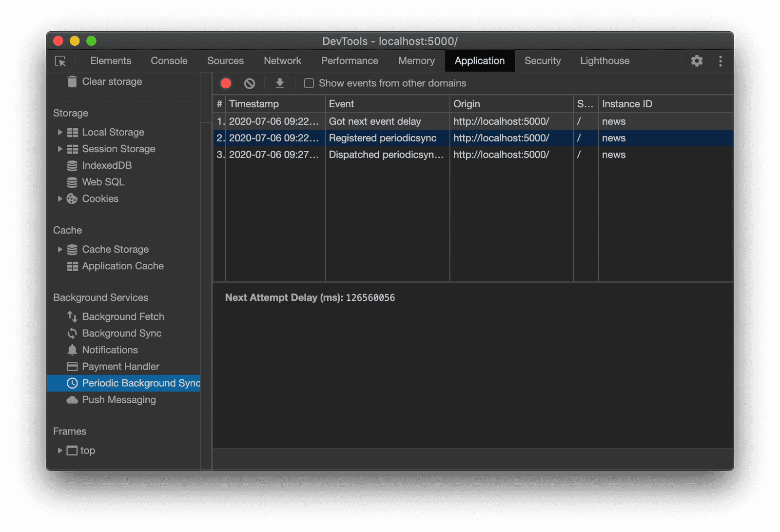Click Clear storage in the sidebar

(x=112, y=82)
